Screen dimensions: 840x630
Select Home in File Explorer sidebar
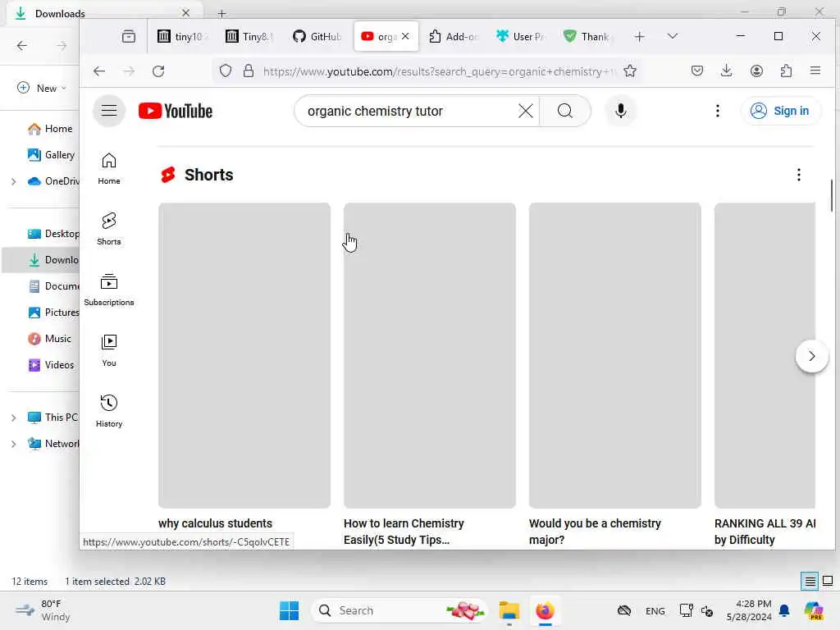(50, 129)
